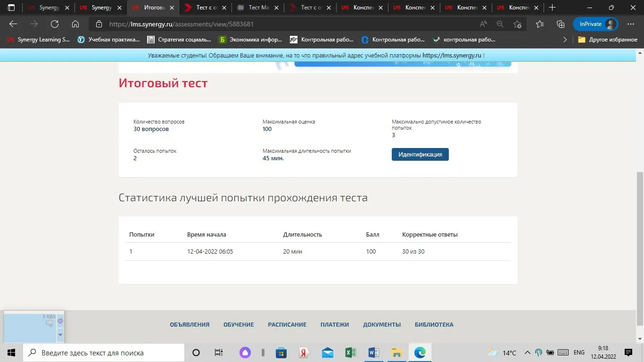
Task: Open the Учебная практика bookmark
Action: point(108,40)
